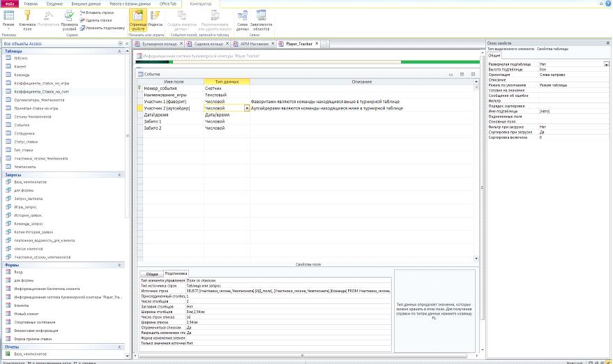The width and height of the screenshot is (613, 364).
Task: Switch to the Главная ribbon tab
Action: [31, 3]
